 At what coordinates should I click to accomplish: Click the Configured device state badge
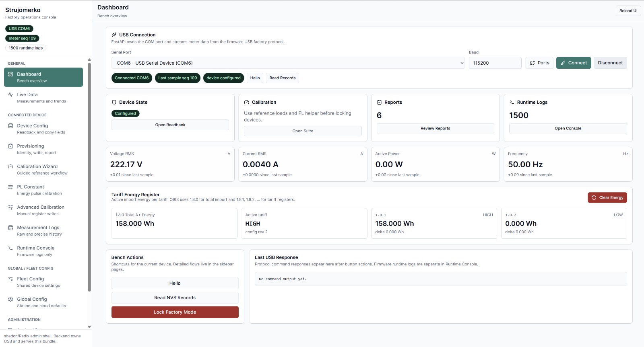[126, 113]
